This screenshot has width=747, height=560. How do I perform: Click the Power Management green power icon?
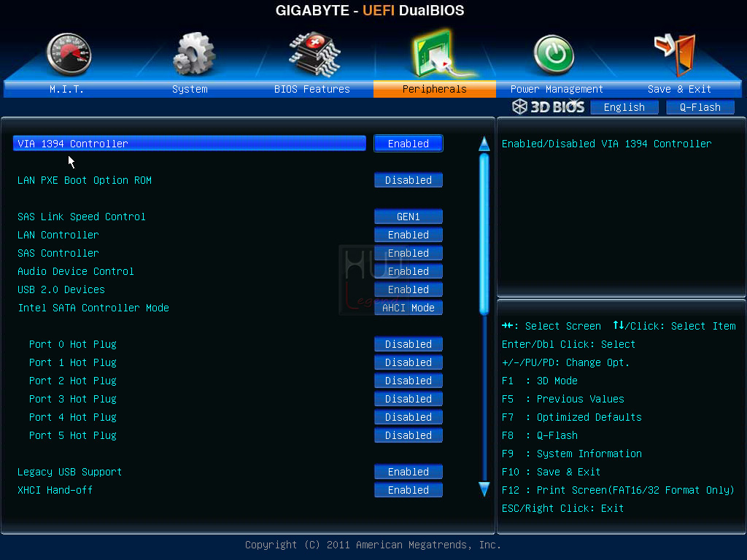click(x=554, y=55)
